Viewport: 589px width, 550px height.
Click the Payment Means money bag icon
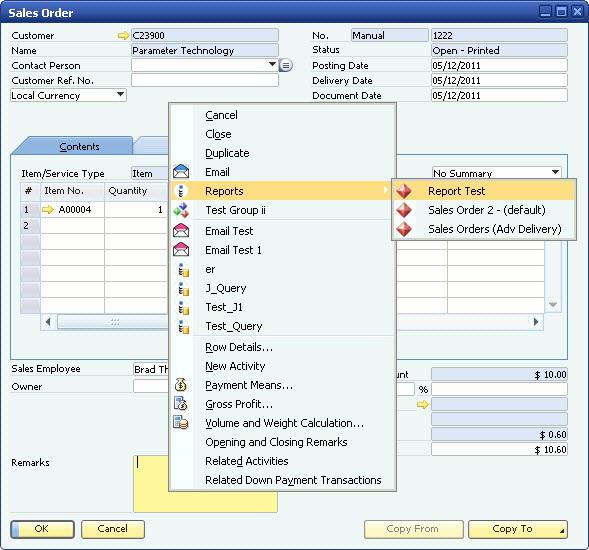point(181,385)
